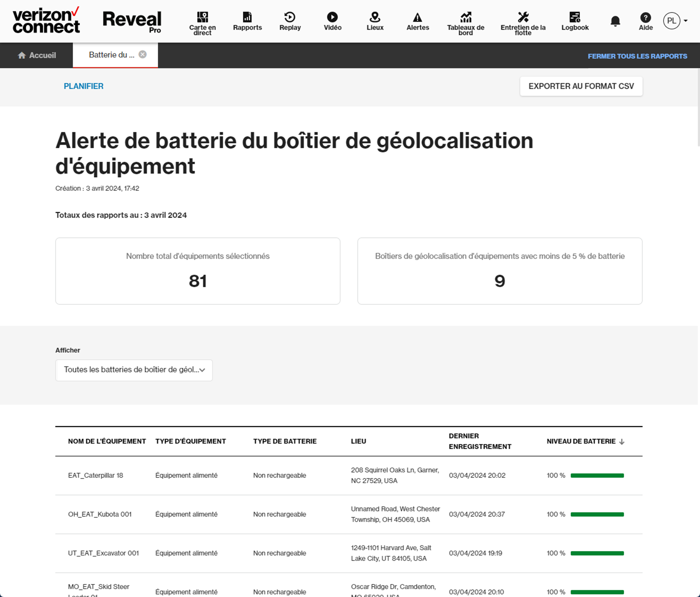Viewport: 700px width, 597px height.
Task: Close the Batterie du... report tab
Action: pos(143,54)
